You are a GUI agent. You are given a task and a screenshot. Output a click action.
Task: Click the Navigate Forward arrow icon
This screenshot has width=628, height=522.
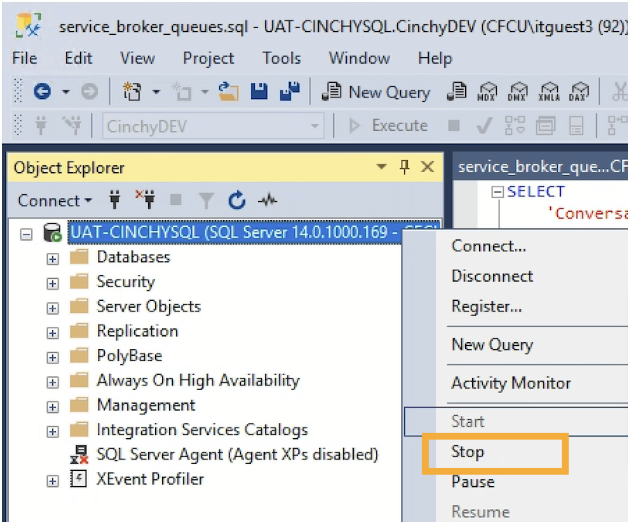[x=89, y=92]
